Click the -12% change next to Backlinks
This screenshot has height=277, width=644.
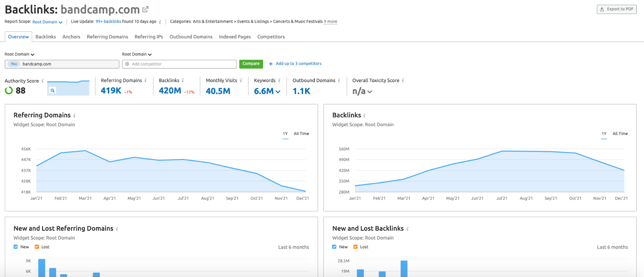coord(189,92)
